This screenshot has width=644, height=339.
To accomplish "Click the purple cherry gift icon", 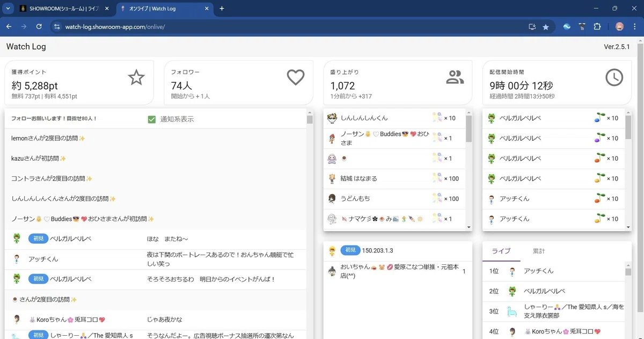I will 599,138.
